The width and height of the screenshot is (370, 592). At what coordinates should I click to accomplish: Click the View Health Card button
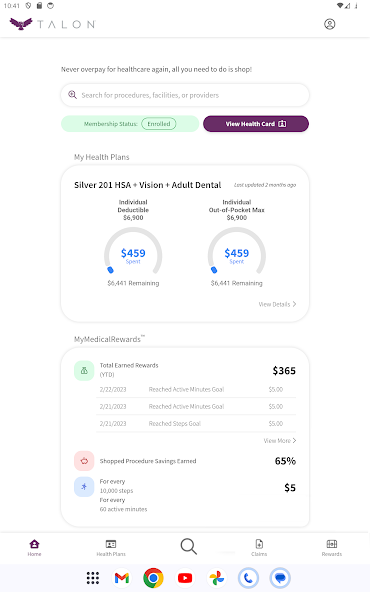256,124
